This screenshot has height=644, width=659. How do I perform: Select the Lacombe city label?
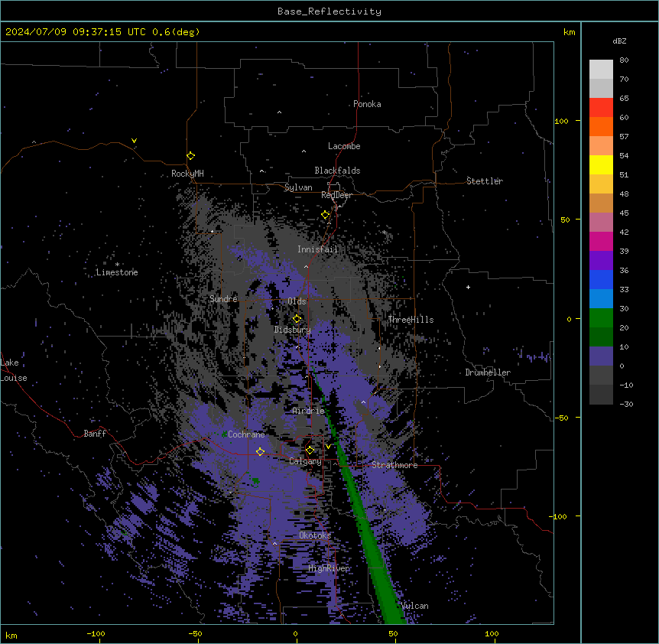344,146
